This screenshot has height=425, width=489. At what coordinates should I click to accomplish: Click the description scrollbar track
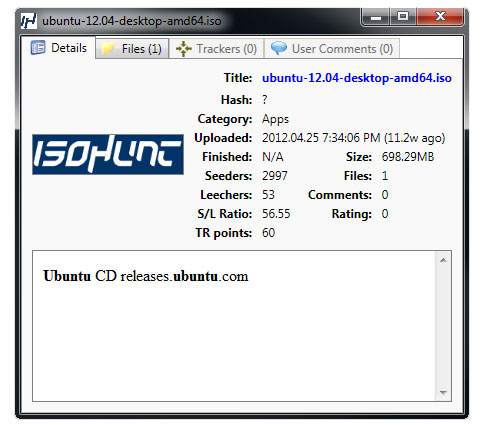[443, 327]
